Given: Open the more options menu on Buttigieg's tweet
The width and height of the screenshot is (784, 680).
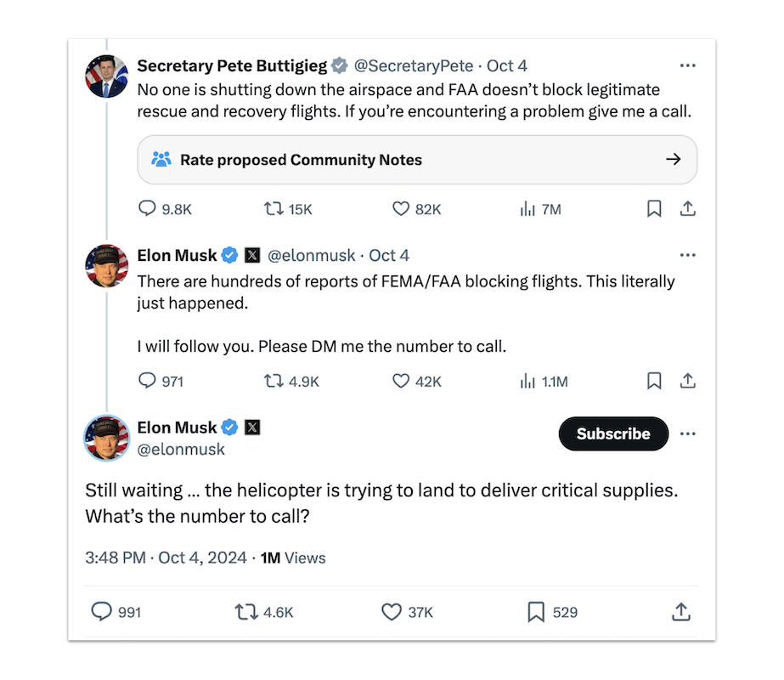Looking at the screenshot, I should point(688,65).
